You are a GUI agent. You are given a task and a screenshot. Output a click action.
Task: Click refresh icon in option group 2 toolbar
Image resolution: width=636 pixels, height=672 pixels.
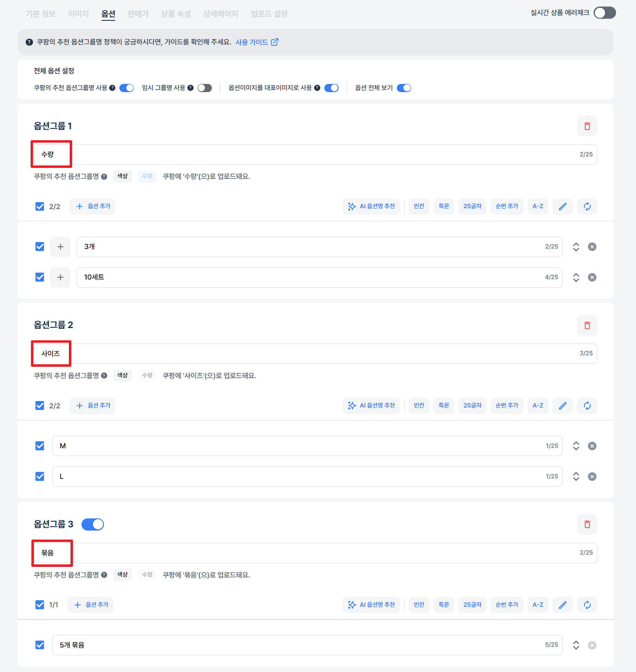[x=587, y=405]
